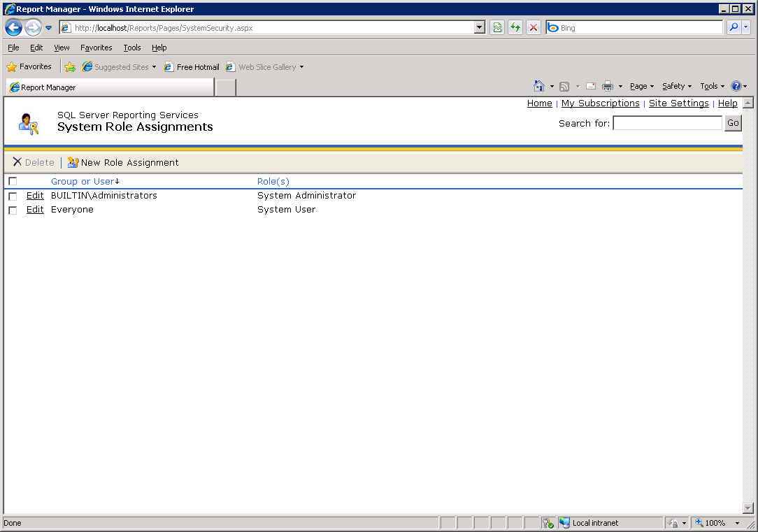758x532 pixels.
Task: Check the BUILTIN\Administrators row checkbox
Action: [x=13, y=196]
